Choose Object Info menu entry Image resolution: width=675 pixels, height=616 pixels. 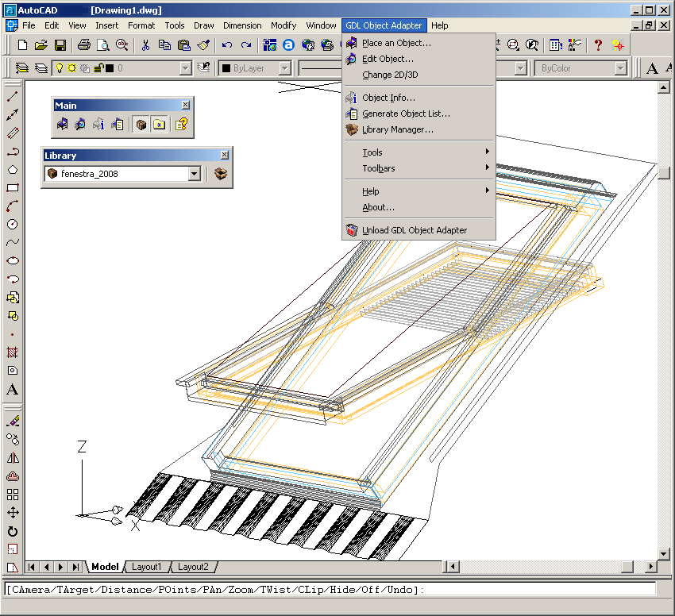coord(419,98)
